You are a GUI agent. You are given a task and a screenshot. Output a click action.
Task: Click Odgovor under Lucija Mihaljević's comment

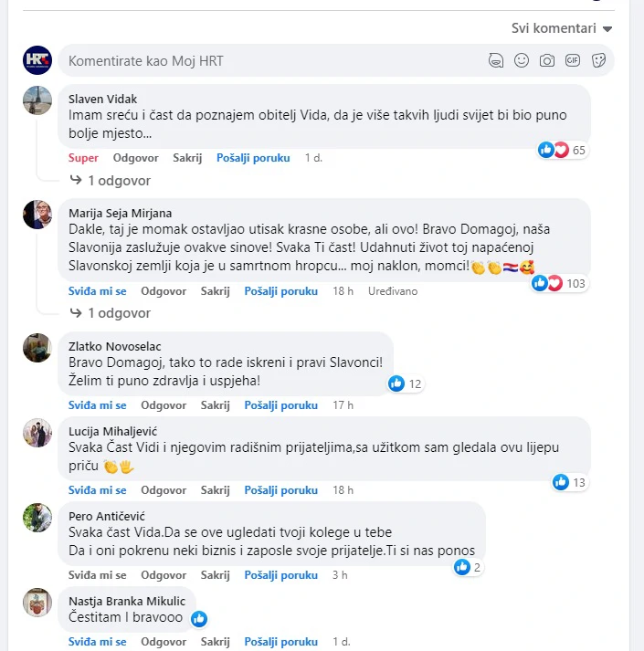pos(164,490)
